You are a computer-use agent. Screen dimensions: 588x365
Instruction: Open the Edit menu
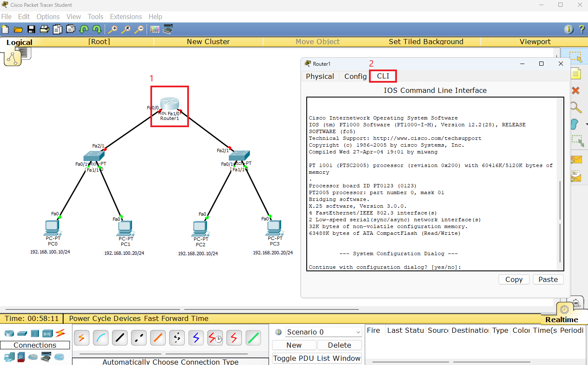(24, 17)
